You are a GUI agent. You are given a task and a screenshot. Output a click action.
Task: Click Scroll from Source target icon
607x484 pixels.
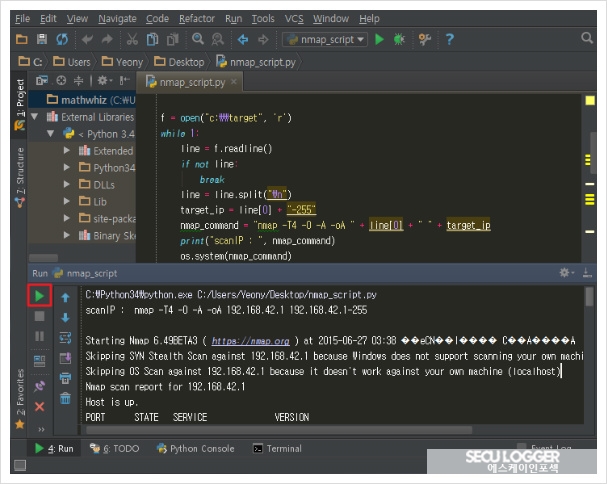click(x=61, y=81)
